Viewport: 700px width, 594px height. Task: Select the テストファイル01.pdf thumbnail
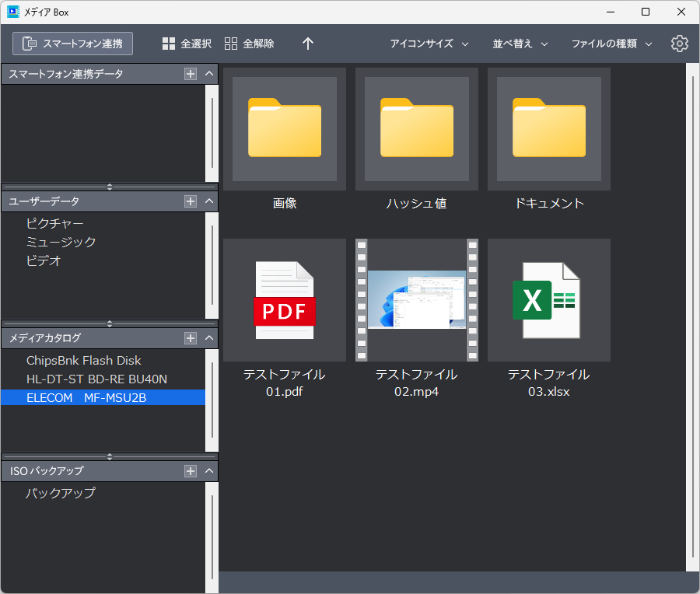[x=284, y=299]
